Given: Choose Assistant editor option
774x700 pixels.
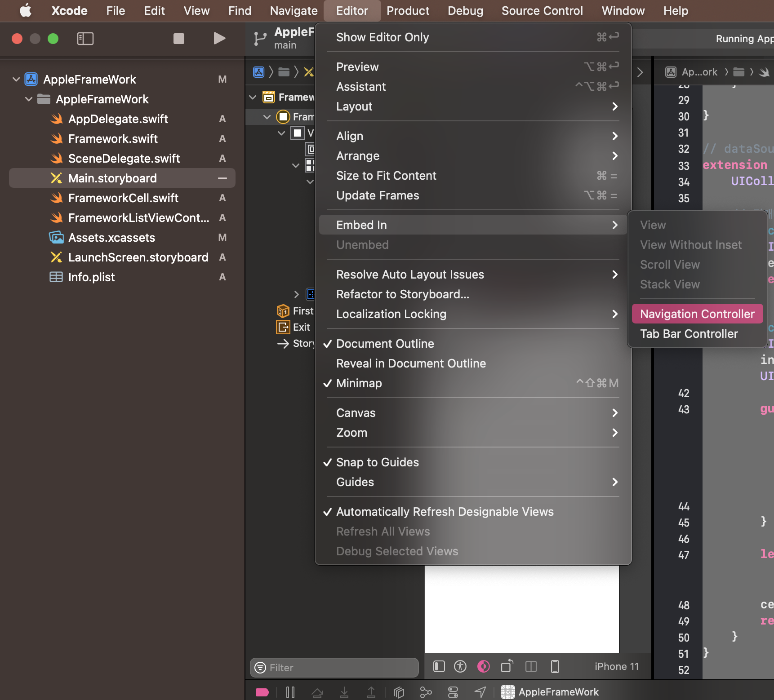Looking at the screenshot, I should pos(473,87).
